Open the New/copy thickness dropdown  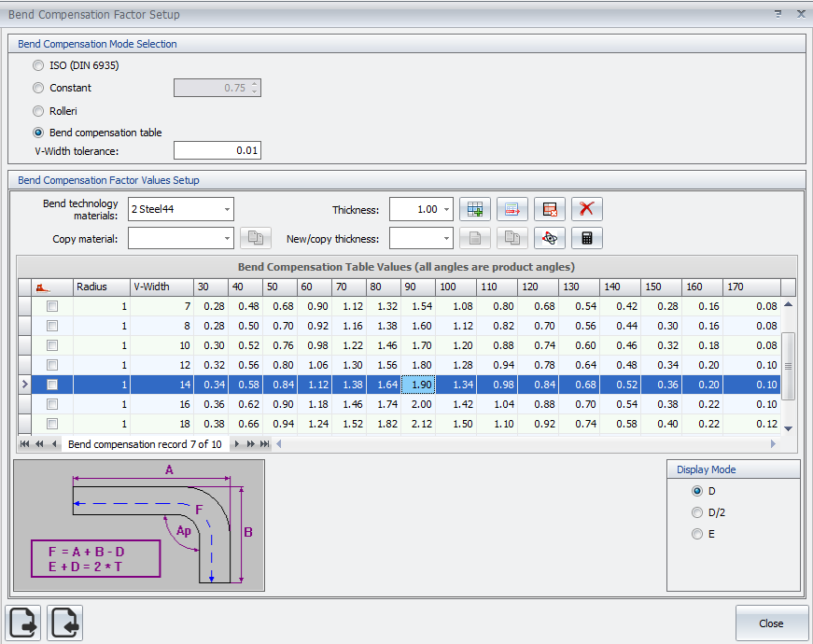click(x=447, y=239)
